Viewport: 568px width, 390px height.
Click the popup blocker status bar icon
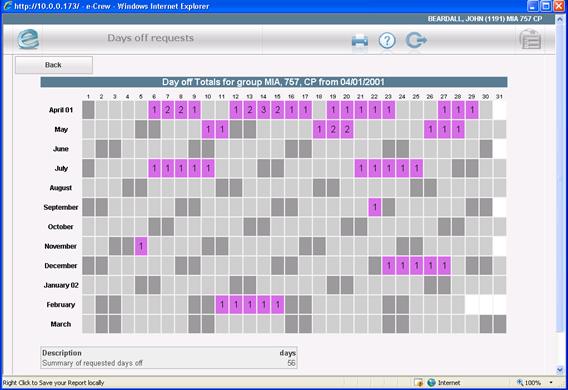click(418, 382)
